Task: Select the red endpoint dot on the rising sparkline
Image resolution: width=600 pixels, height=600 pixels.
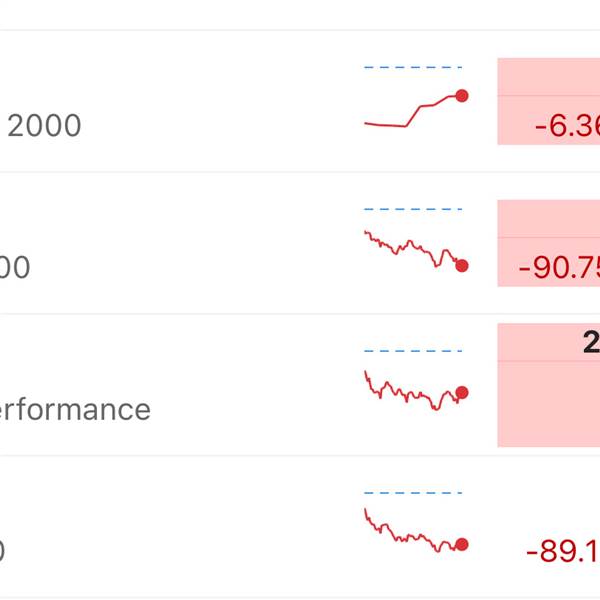Action: [462, 96]
